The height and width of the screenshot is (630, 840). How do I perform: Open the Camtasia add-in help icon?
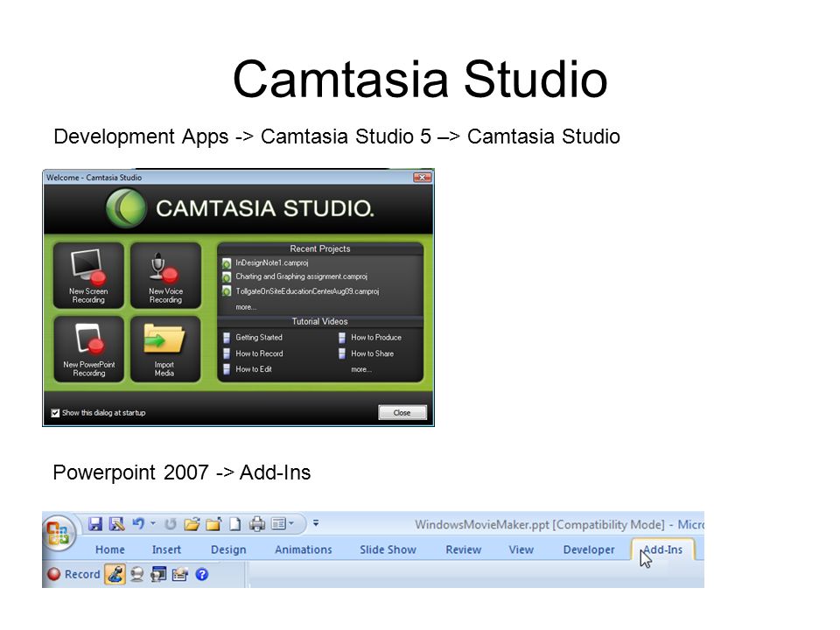point(202,574)
